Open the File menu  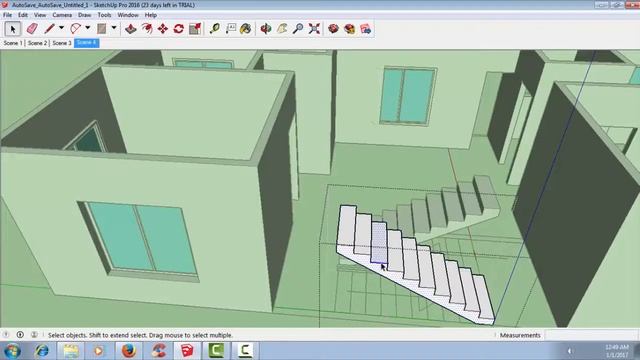coord(7,15)
